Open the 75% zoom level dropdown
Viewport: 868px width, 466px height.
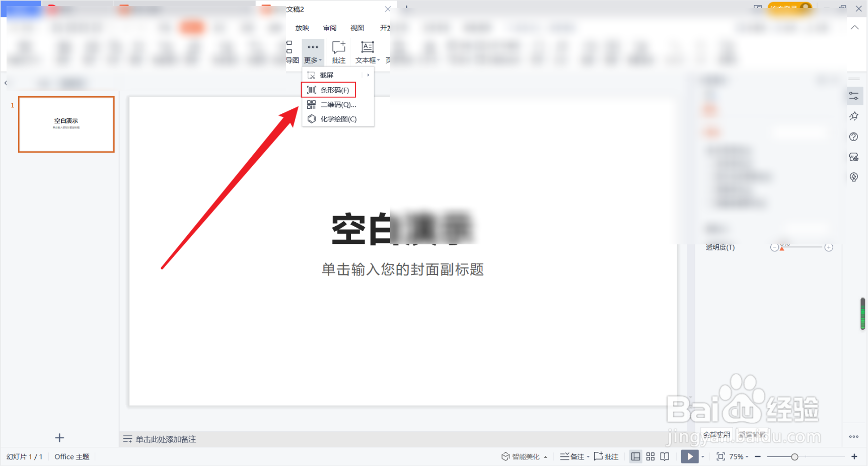tap(739, 456)
